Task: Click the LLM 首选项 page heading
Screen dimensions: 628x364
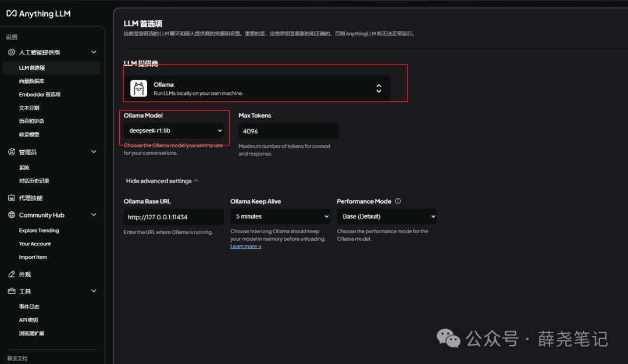Action: (x=143, y=24)
